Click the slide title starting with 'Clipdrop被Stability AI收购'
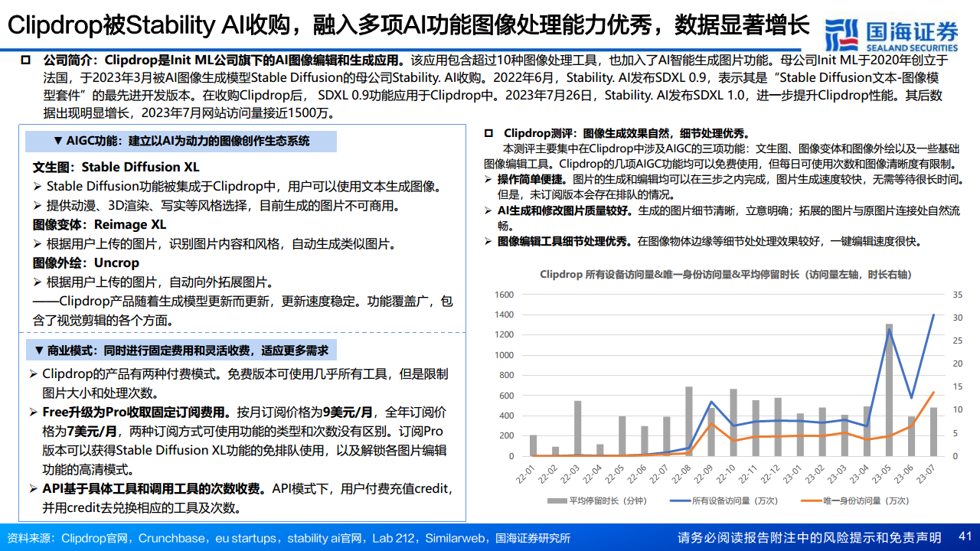Viewport: 980px width, 551px height. pyautogui.click(x=408, y=26)
